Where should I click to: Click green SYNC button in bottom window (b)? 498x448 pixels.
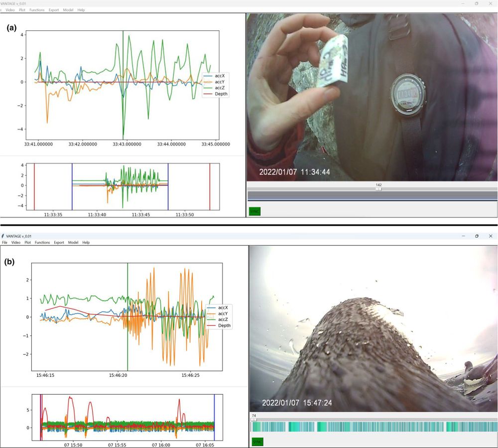point(257,442)
